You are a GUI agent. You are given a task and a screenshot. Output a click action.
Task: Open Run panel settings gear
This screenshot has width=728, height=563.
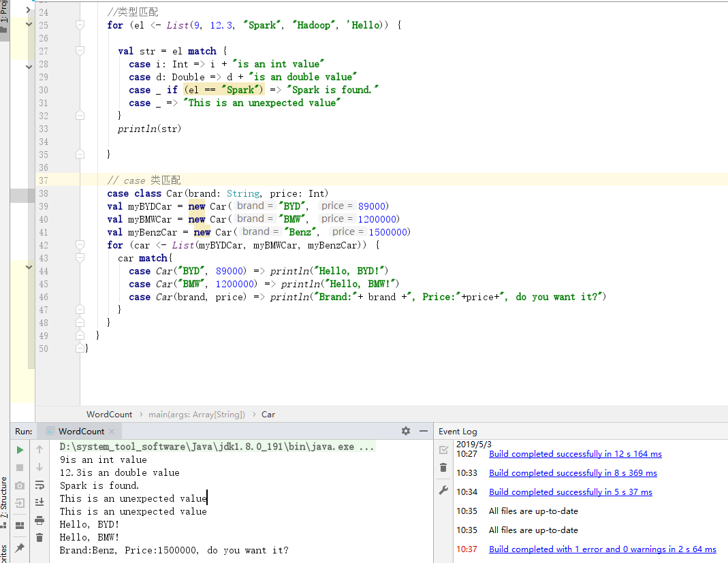[x=406, y=431]
